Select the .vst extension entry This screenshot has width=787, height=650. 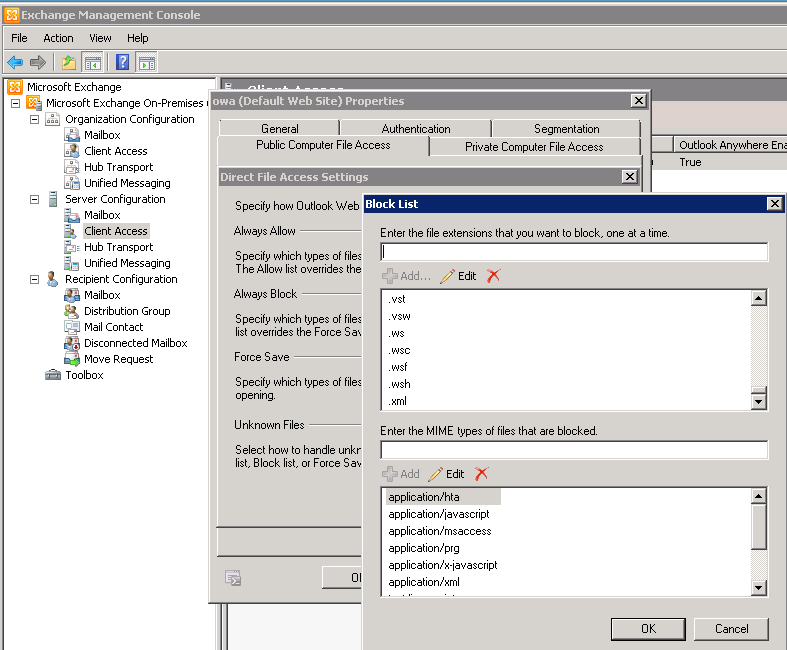(x=397, y=299)
